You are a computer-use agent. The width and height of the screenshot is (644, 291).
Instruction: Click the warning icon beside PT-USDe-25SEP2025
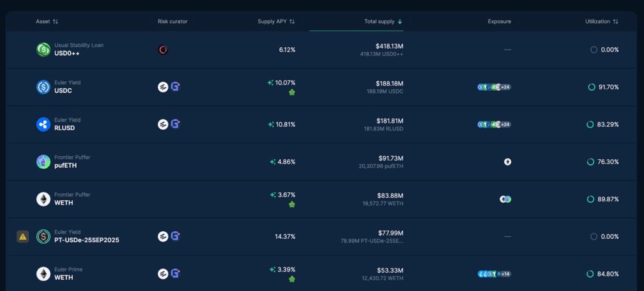click(x=23, y=236)
